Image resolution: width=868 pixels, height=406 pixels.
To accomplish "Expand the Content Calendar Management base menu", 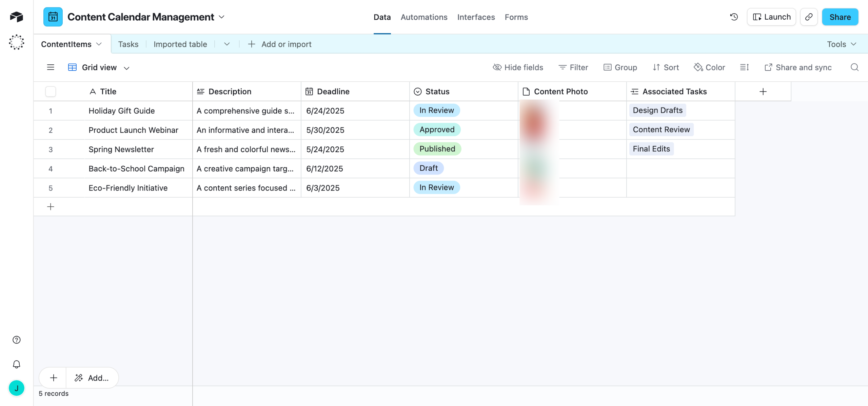I will 222,17.
